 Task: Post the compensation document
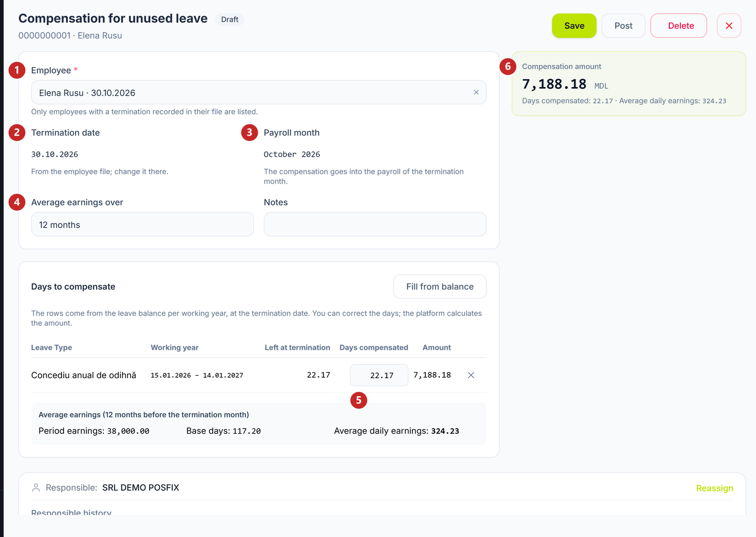tap(623, 26)
